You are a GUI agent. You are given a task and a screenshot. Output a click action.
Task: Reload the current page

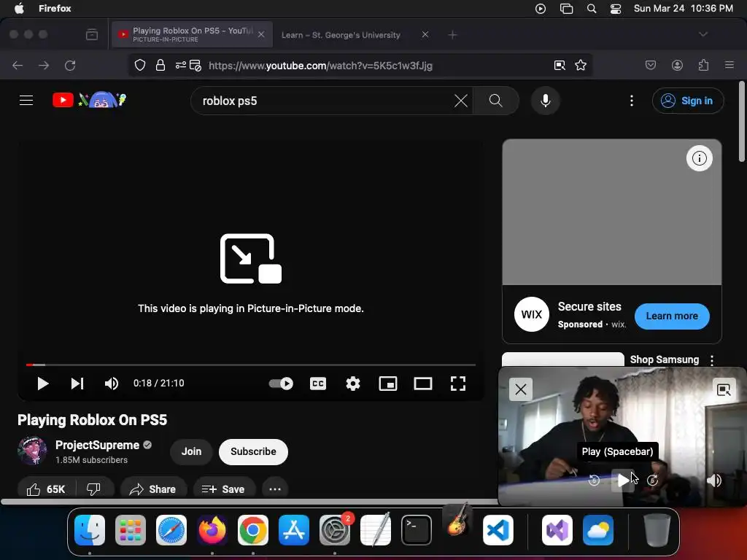[70, 65]
